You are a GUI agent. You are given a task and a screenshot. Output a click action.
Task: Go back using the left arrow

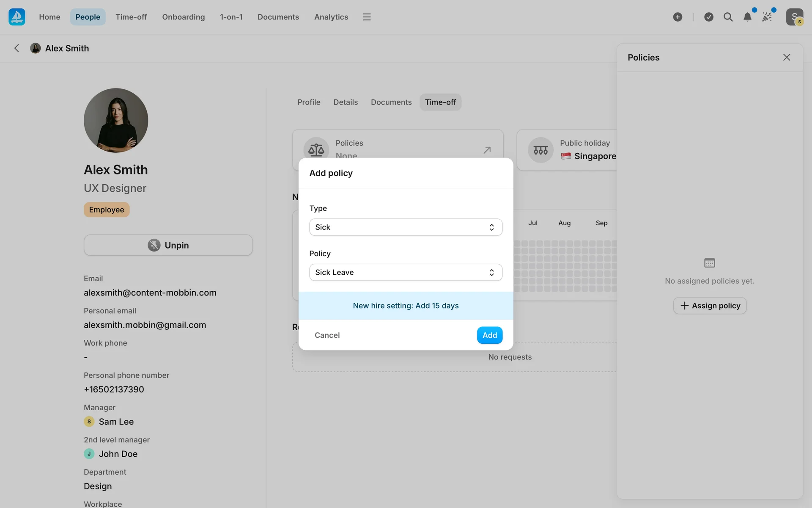pyautogui.click(x=16, y=48)
